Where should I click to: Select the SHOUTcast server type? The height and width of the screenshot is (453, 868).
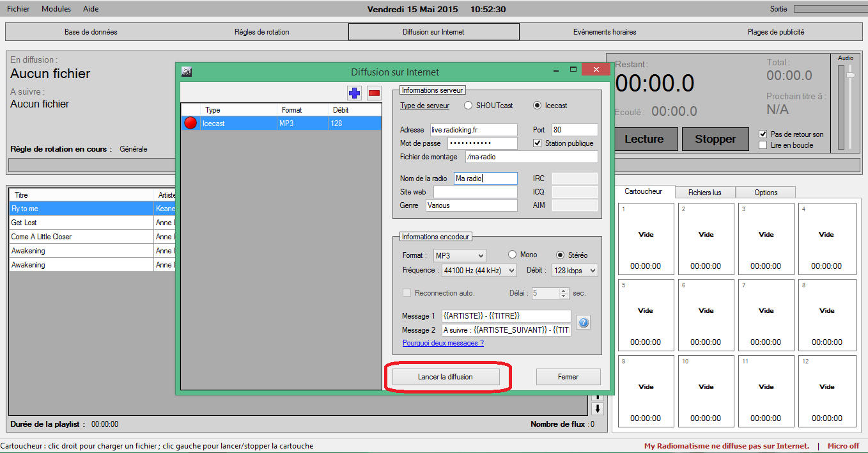pos(469,106)
